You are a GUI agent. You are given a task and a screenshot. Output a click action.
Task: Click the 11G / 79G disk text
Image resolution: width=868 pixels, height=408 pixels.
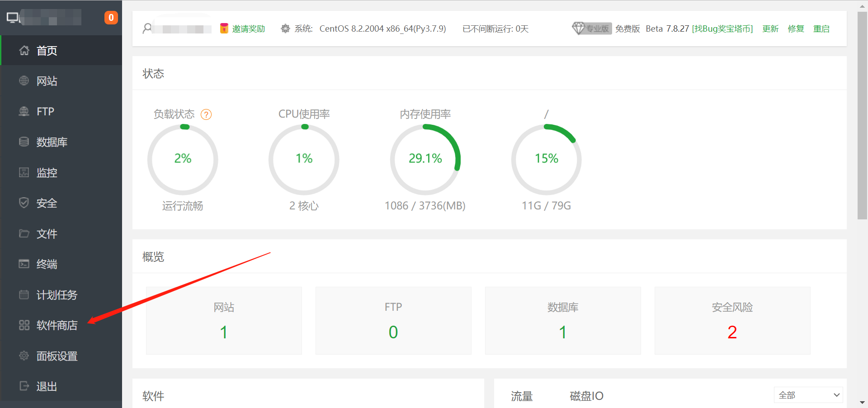click(546, 206)
